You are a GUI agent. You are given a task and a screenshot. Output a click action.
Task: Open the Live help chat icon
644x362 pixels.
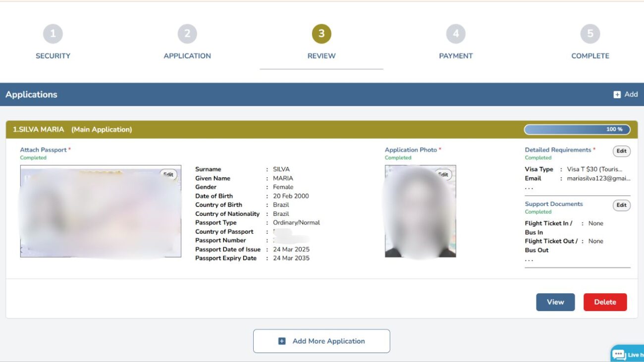click(x=619, y=354)
